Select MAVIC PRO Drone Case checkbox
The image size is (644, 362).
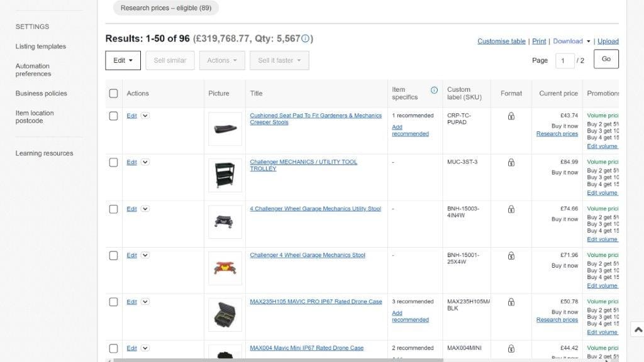(x=113, y=302)
